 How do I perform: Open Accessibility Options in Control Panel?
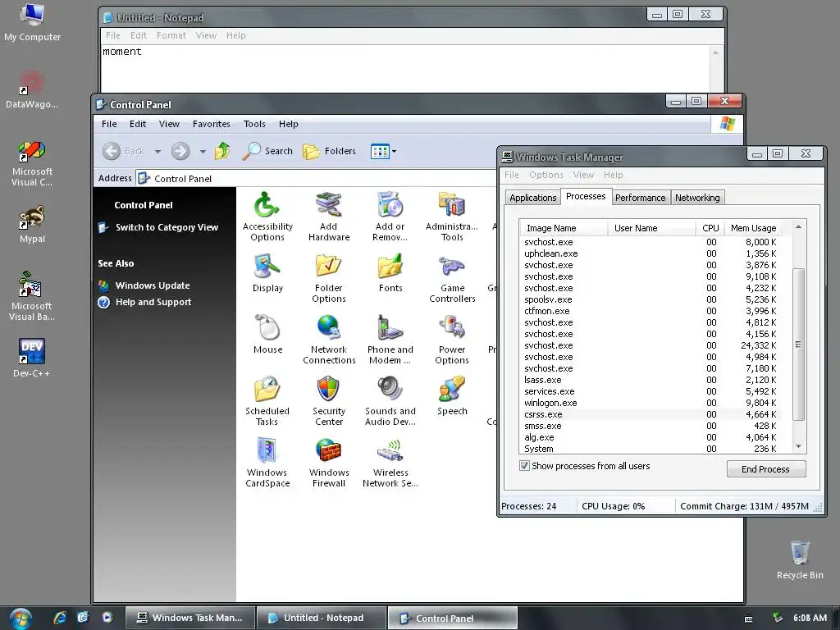[267, 217]
